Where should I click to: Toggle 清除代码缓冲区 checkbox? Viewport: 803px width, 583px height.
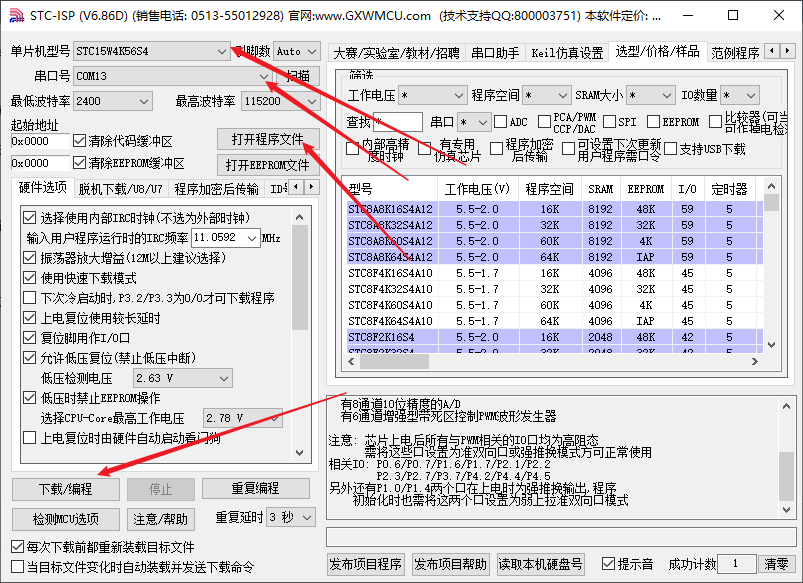(79, 140)
